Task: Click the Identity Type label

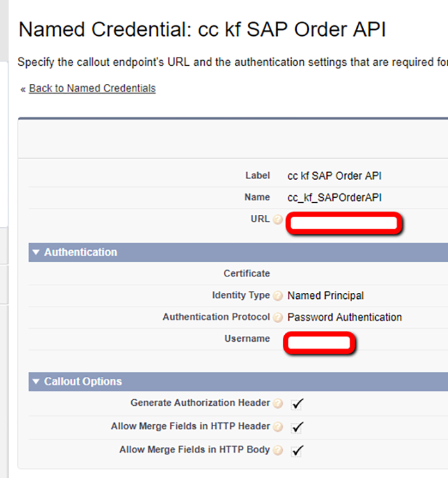Action: [241, 296]
